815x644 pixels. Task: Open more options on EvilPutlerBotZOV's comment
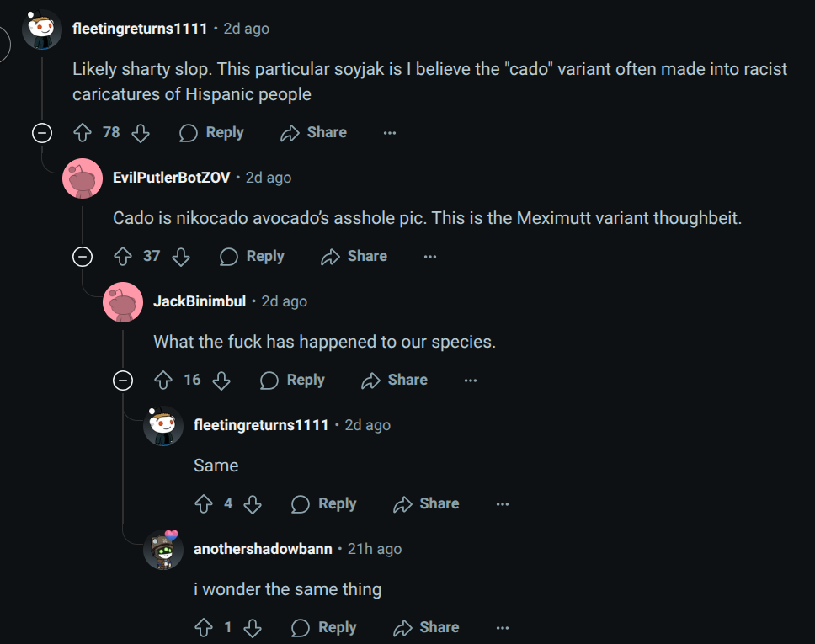tap(429, 256)
